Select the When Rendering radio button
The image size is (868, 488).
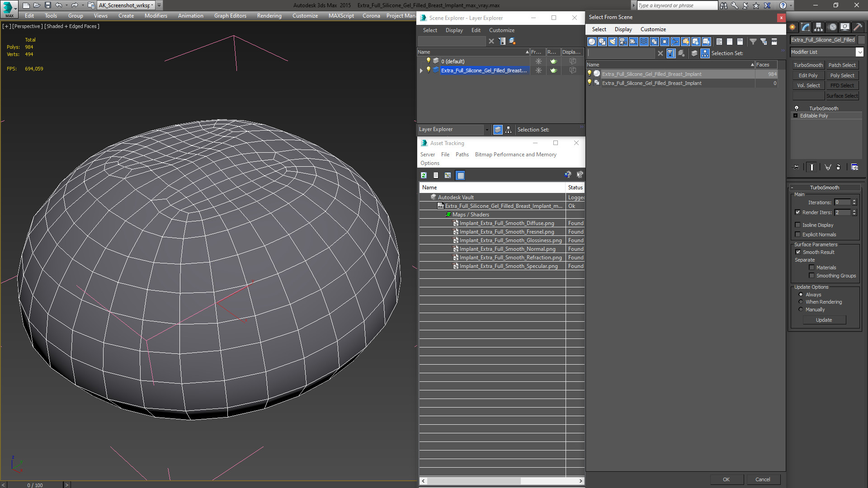(x=801, y=302)
